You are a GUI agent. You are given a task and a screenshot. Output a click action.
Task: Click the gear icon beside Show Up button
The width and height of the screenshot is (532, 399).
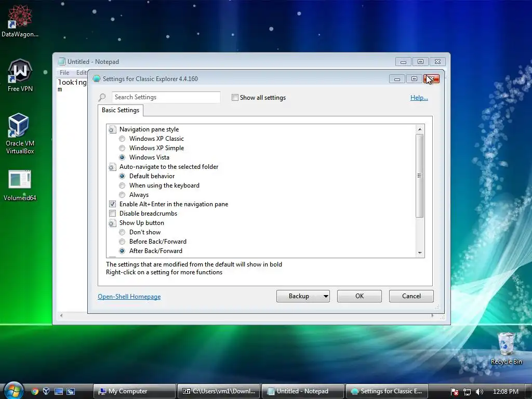coord(112,223)
